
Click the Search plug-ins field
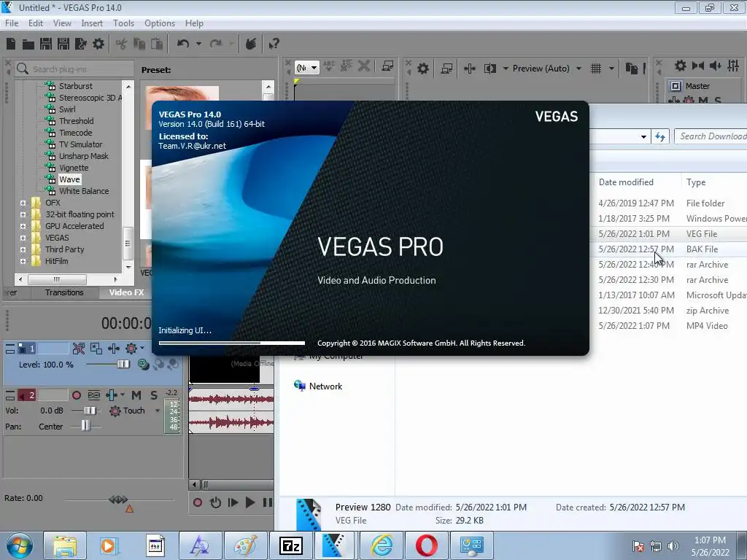pyautogui.click(x=75, y=69)
